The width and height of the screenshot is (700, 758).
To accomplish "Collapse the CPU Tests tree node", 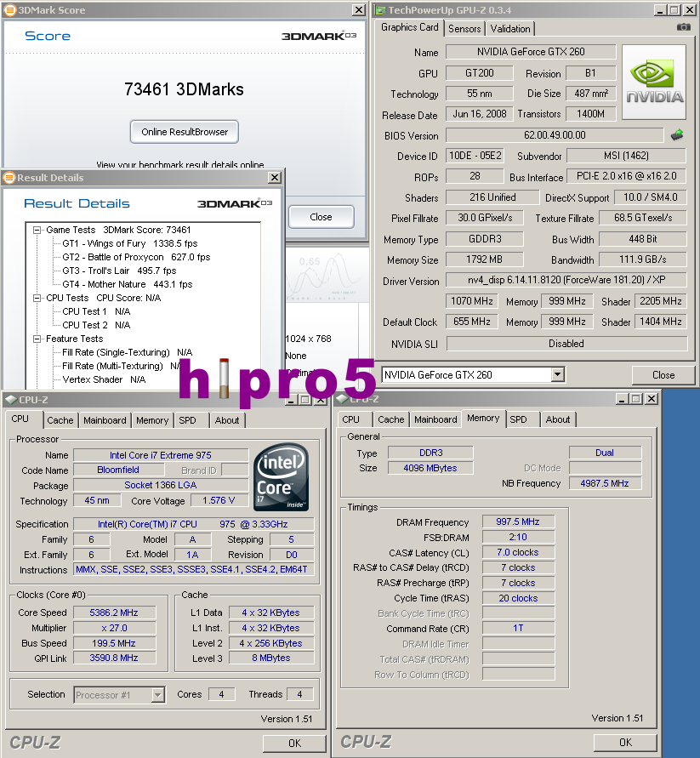I will 37,299.
